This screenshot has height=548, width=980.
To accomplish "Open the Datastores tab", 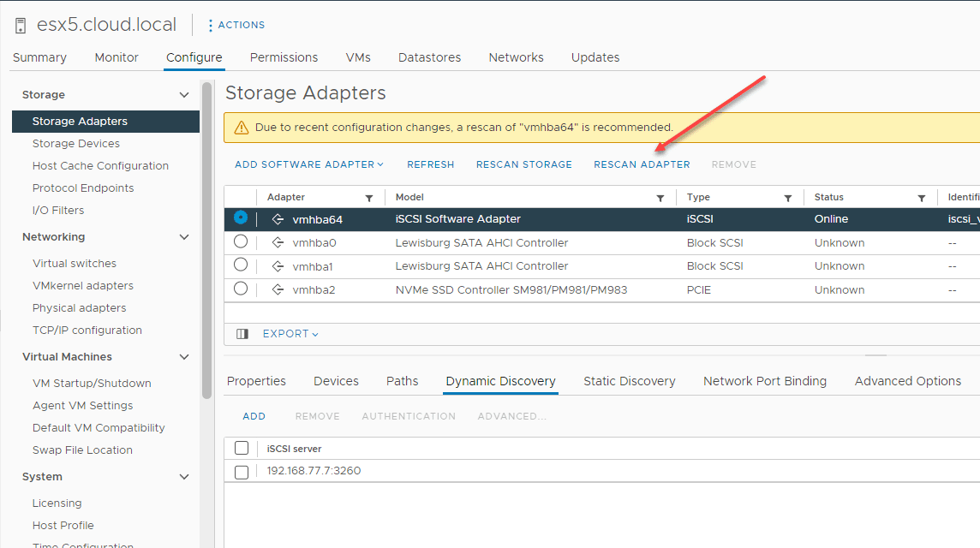I will pyautogui.click(x=429, y=57).
